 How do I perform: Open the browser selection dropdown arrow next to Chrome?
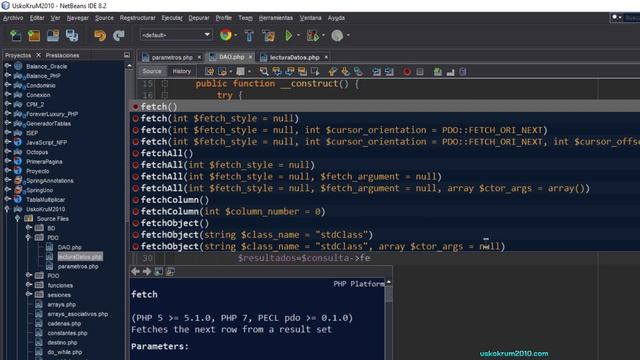pyautogui.click(x=236, y=36)
